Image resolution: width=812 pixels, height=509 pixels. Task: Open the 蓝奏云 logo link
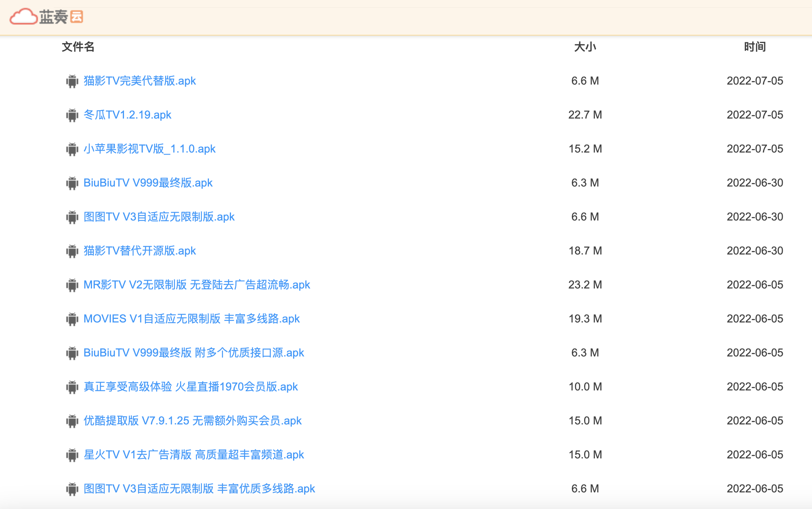click(x=47, y=17)
